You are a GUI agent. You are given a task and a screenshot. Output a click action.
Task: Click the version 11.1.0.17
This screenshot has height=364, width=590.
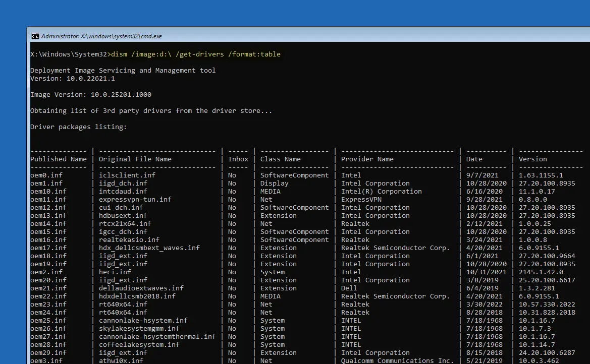pos(537,192)
